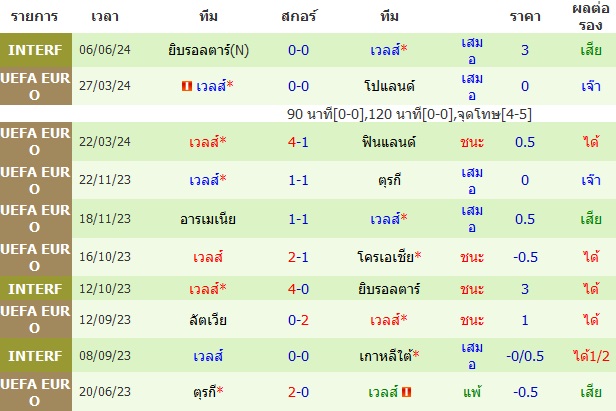This screenshot has height=411, width=616.
Task: Click the รายการ column header
Action: pos(34,17)
